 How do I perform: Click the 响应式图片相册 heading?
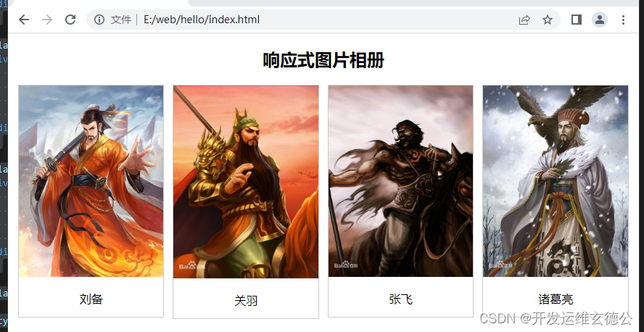(323, 61)
